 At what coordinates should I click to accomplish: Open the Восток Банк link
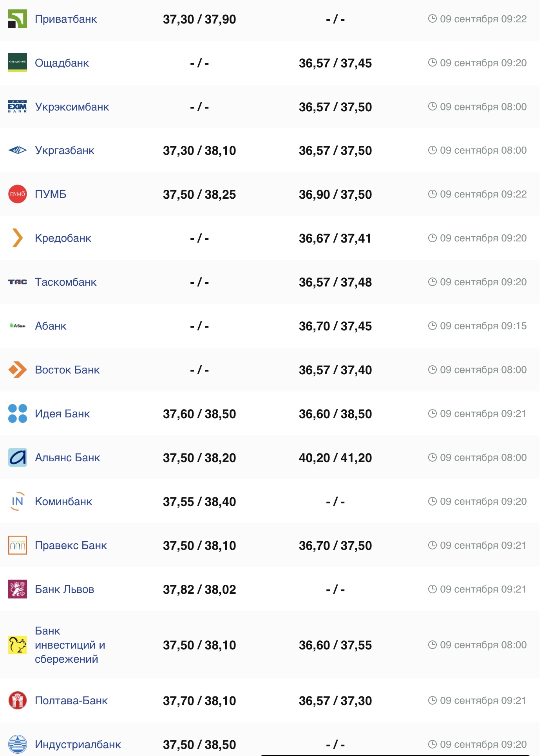[67, 370]
